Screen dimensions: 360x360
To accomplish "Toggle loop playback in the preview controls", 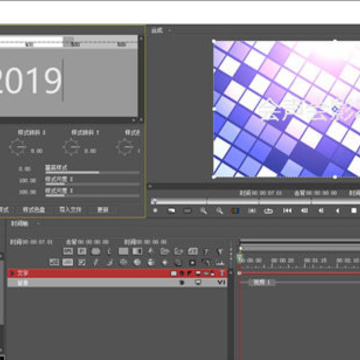I will pos(268,211).
